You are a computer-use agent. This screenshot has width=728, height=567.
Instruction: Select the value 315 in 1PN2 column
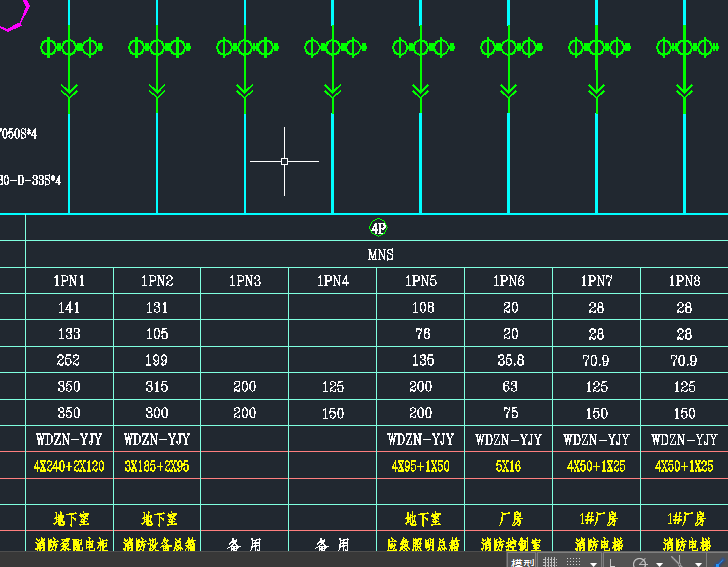pyautogui.click(x=157, y=386)
